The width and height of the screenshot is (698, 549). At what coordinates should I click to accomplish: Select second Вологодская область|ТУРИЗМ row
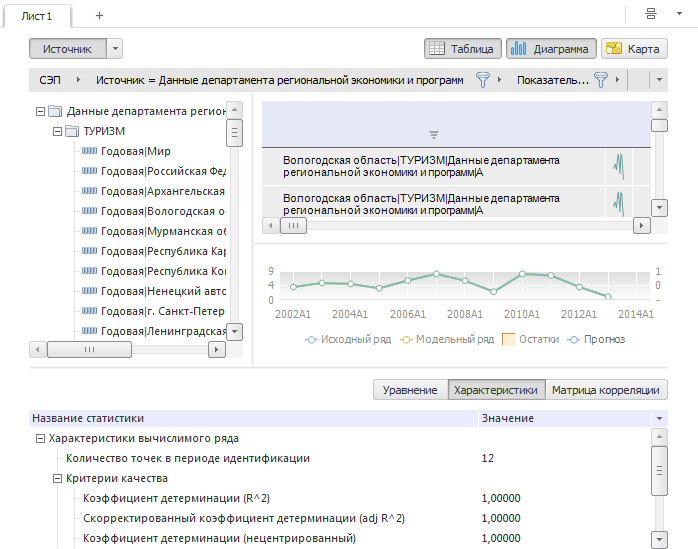pos(433,203)
